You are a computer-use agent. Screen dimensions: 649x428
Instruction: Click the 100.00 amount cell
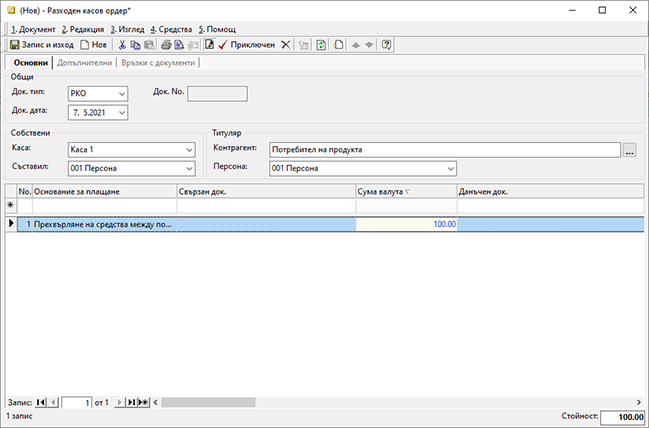tap(406, 224)
